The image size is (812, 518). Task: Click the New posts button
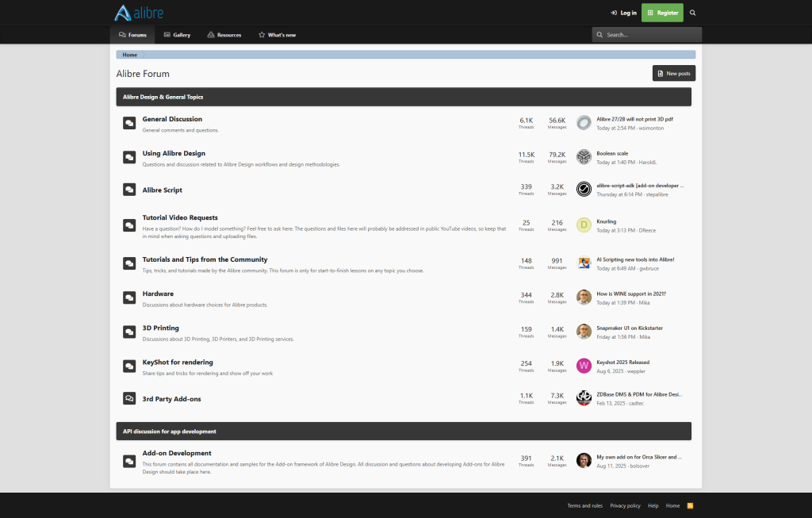coord(673,73)
